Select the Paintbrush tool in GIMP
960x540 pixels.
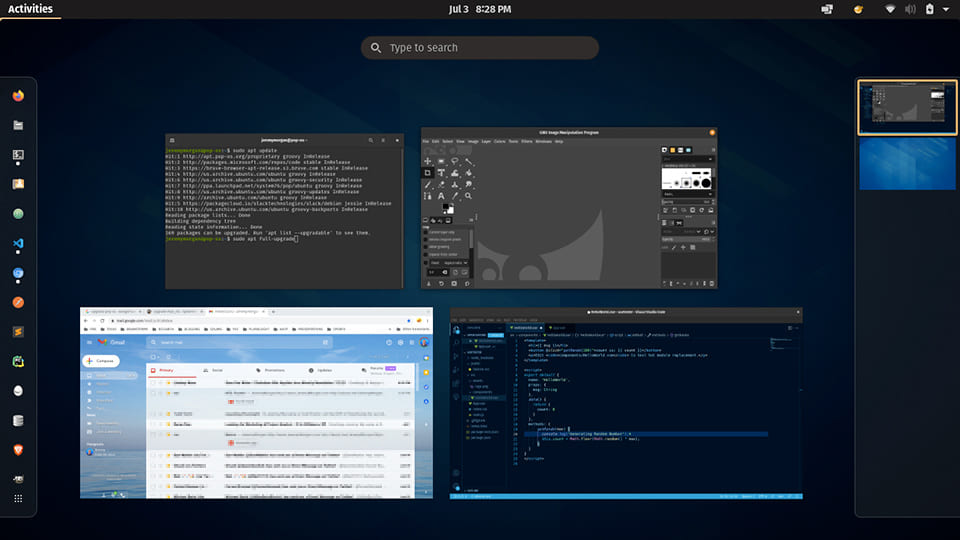pos(427,184)
